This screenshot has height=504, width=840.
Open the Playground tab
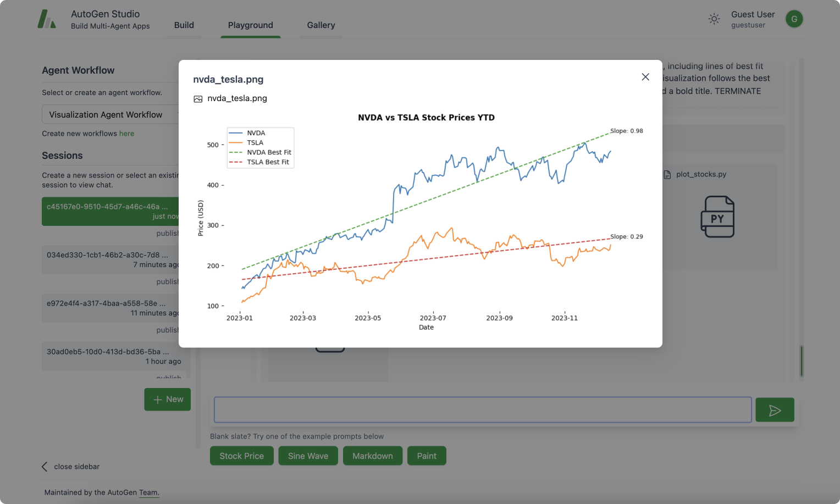pyautogui.click(x=250, y=25)
